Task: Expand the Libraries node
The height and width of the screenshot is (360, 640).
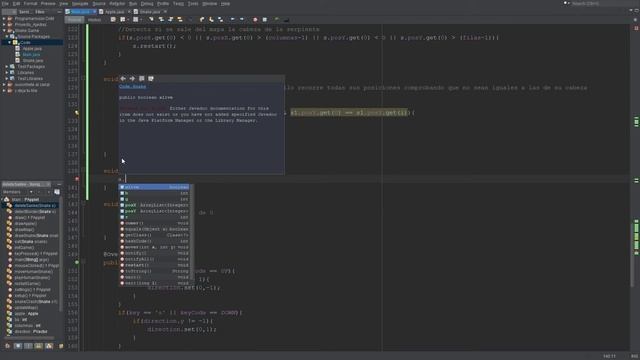Action: [x=7, y=72]
